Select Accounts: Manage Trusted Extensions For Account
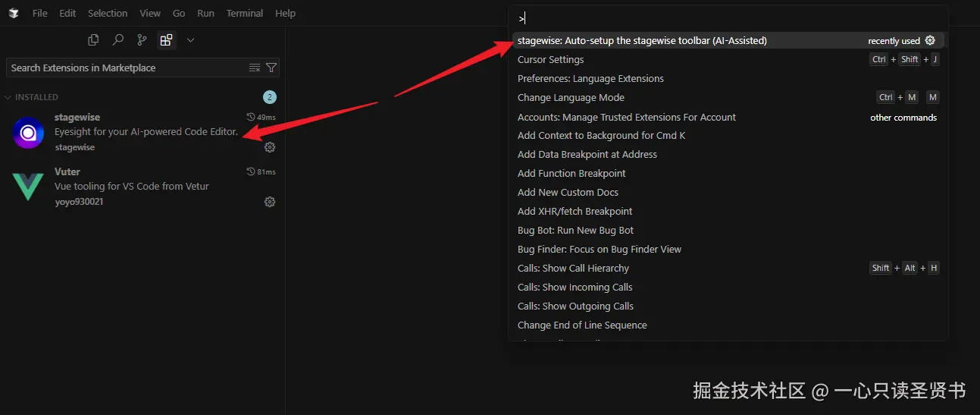 click(x=728, y=117)
